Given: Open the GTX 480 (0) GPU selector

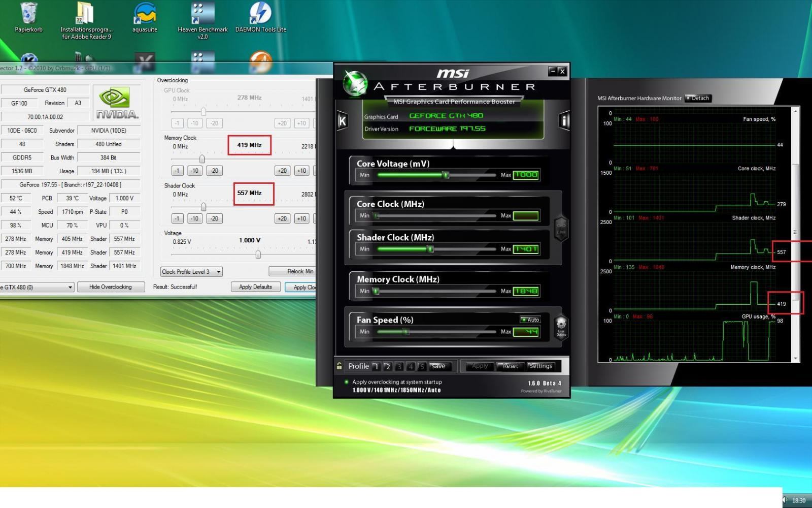Looking at the screenshot, I should pos(37,287).
